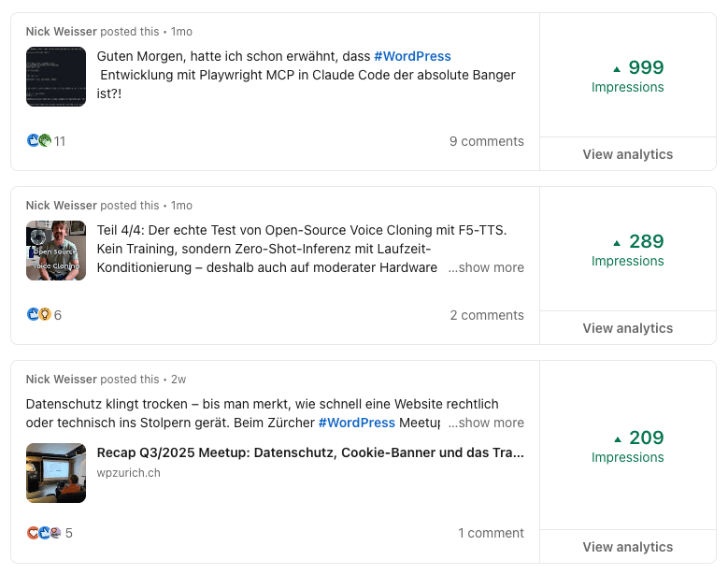The width and height of the screenshot is (728, 574).
Task: View analytics for the 999 impressions post
Action: (x=628, y=154)
